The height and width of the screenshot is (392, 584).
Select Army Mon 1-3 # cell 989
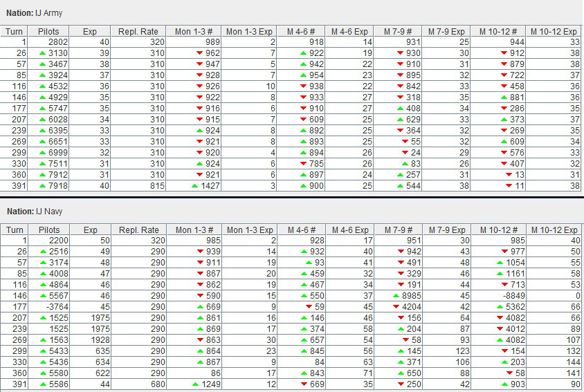[194, 42]
